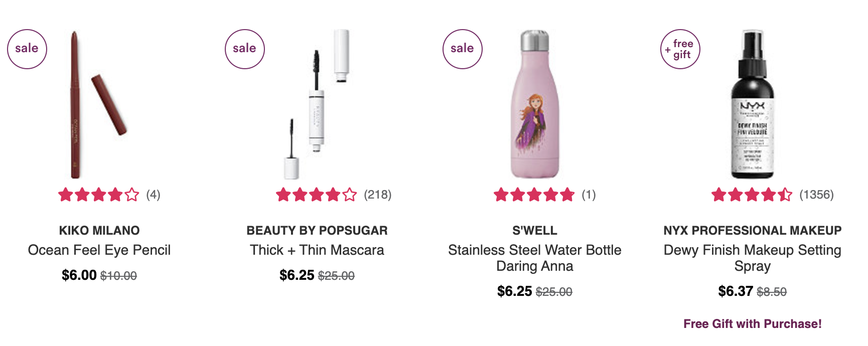View the (1356) reviews count
The width and height of the screenshot is (868, 346).
(x=816, y=195)
